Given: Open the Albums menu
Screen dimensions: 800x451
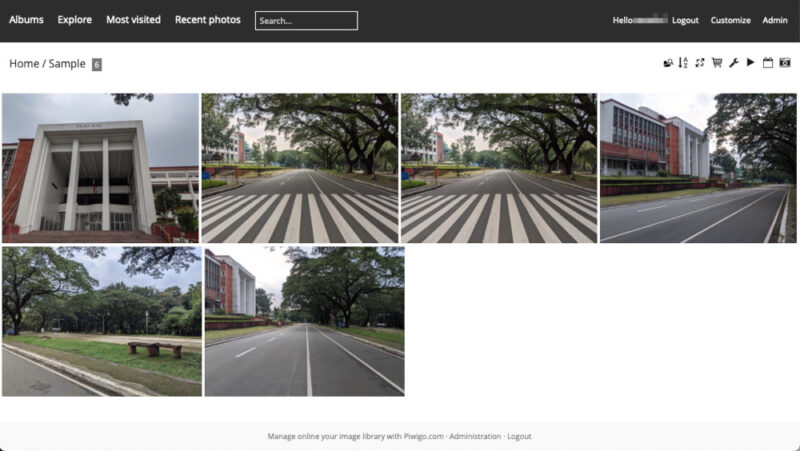Looking at the screenshot, I should [26, 20].
